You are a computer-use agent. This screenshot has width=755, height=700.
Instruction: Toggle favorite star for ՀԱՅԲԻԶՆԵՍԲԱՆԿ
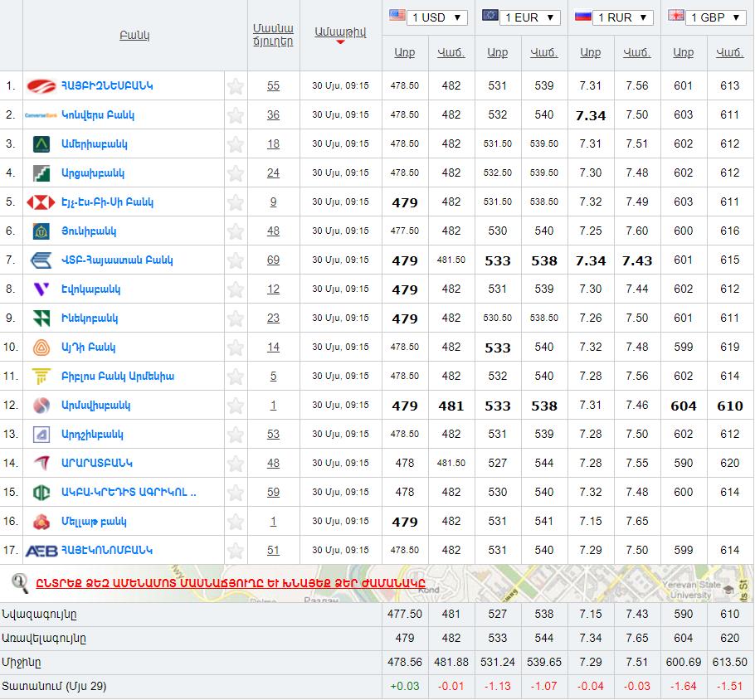point(236,86)
